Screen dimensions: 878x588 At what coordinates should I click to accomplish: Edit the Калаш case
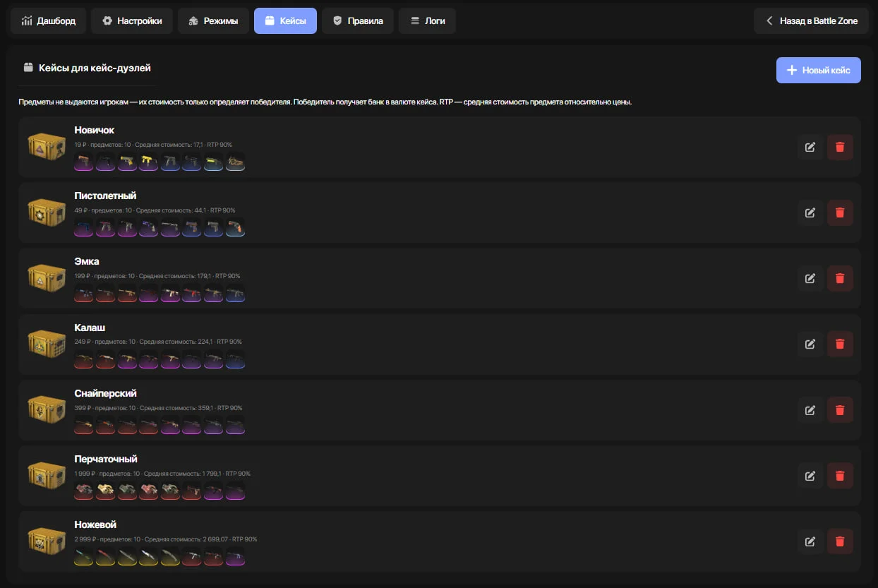point(810,344)
